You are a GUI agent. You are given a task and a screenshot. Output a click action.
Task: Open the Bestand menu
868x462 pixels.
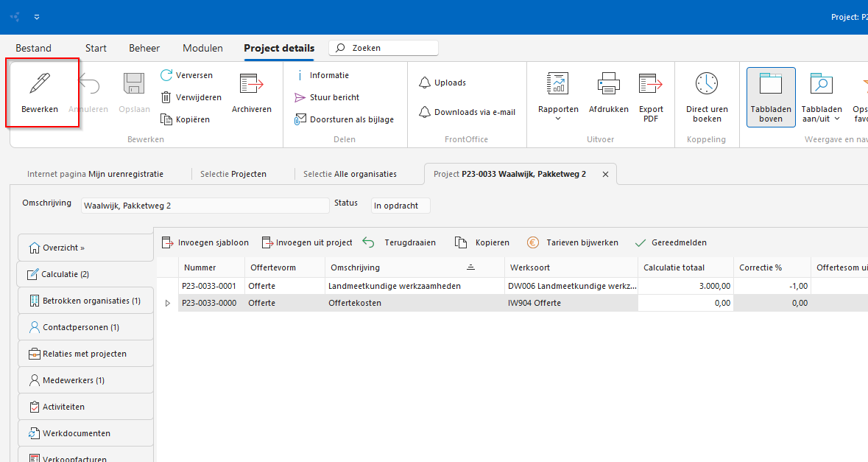click(x=33, y=48)
